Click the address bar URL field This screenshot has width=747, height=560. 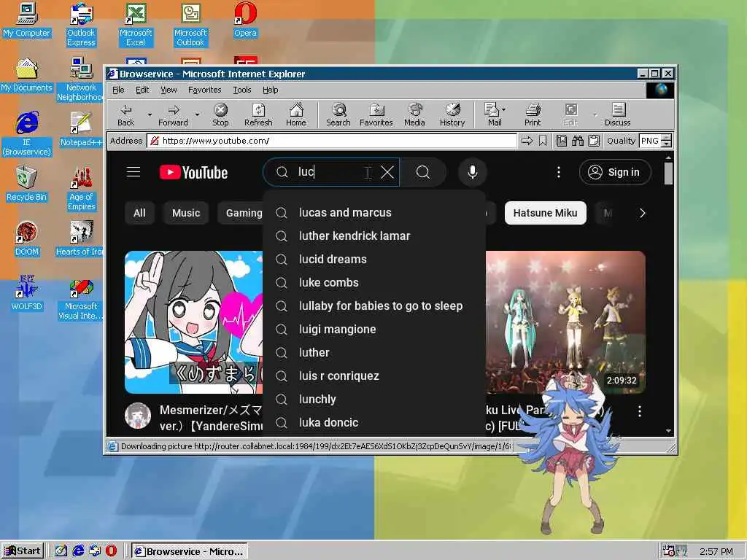pyautogui.click(x=332, y=141)
